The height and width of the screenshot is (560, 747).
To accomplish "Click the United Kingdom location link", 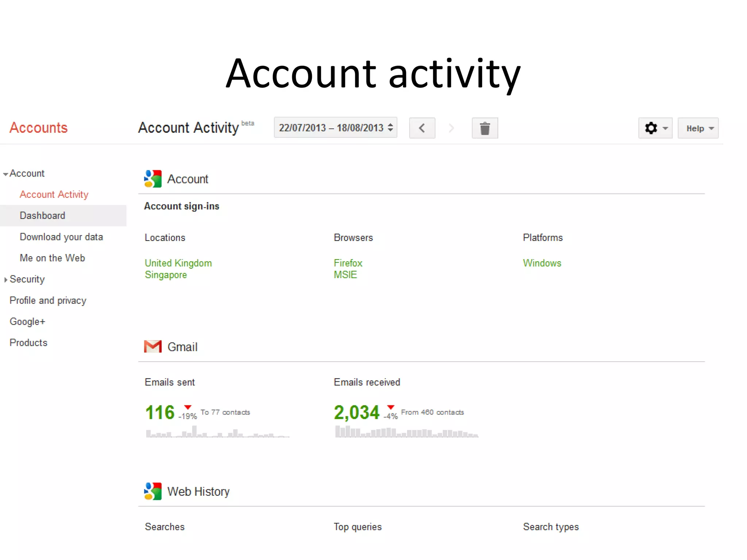I will pos(178,263).
